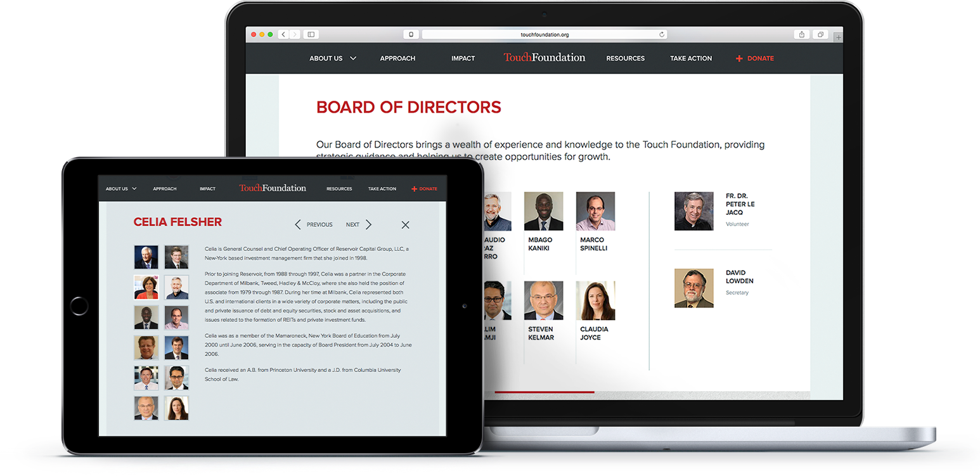Close Safari window with red button
Image resolution: width=980 pixels, height=476 pixels.
254,34
